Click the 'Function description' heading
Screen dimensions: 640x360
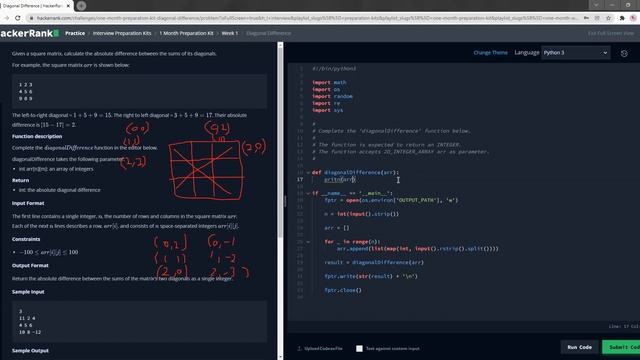(37, 136)
